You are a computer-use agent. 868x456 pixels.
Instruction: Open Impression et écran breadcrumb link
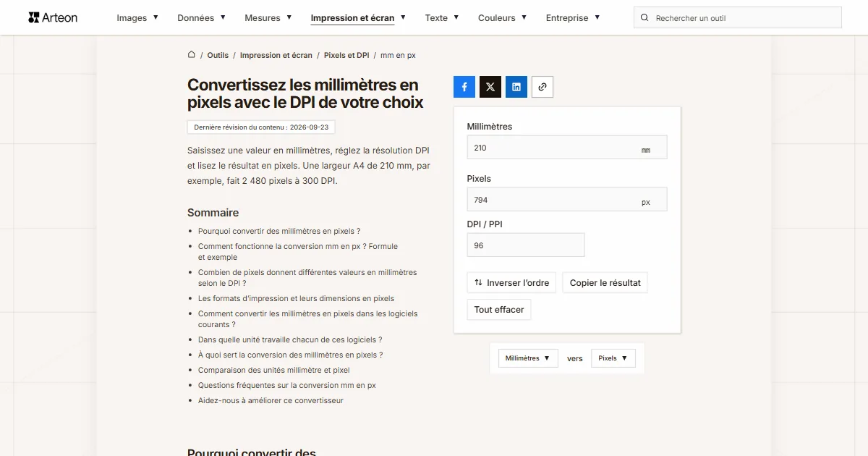coord(276,55)
